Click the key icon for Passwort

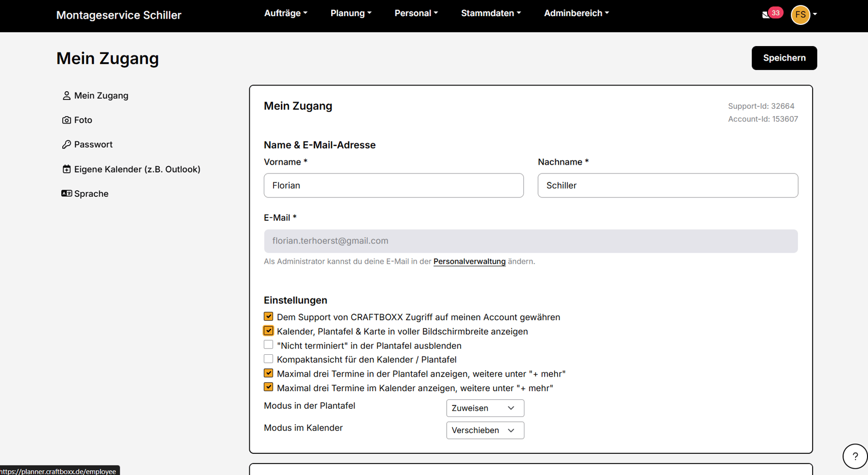(x=66, y=145)
